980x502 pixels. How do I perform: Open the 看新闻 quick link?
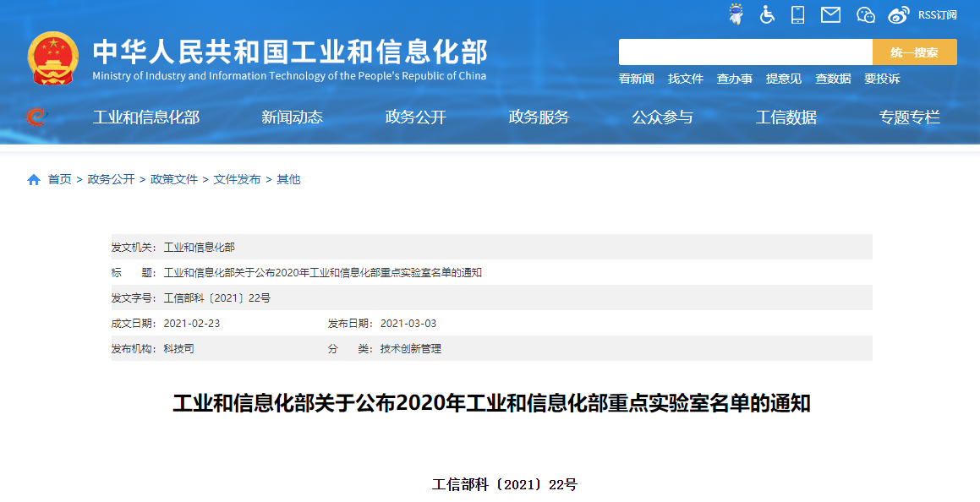[636, 79]
